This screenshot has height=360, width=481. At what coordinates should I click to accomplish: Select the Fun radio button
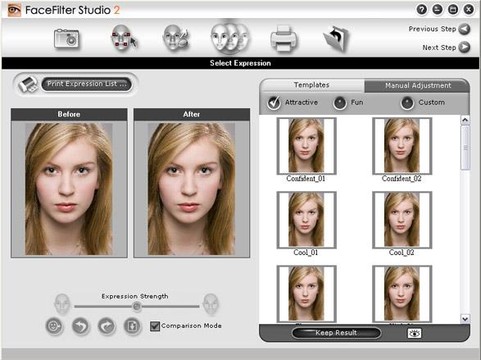[x=340, y=103]
